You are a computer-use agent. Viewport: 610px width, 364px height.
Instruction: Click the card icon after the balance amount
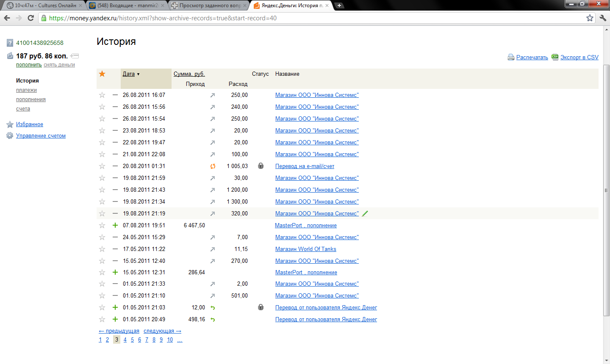click(x=75, y=56)
